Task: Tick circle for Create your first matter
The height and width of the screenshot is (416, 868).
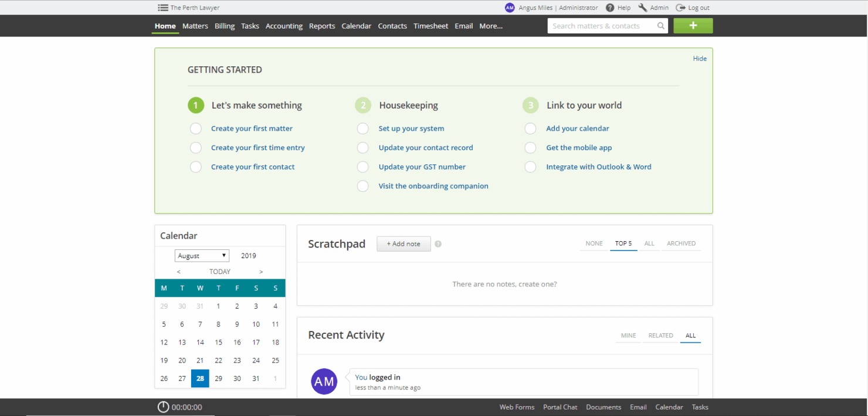Action: tap(196, 128)
